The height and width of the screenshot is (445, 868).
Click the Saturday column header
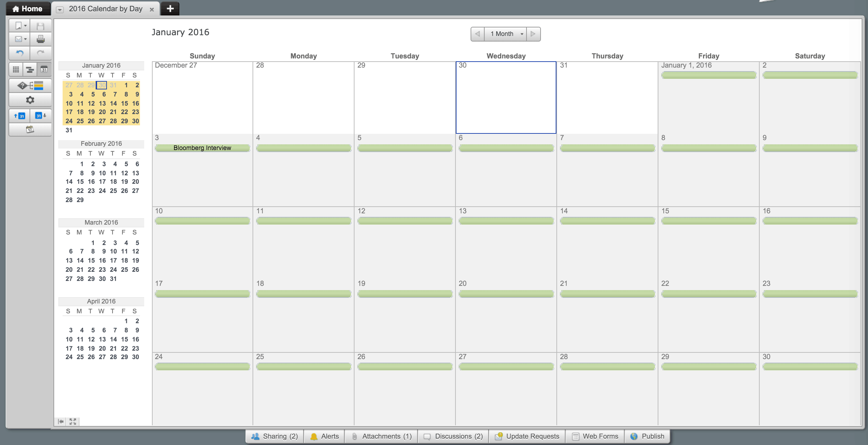click(x=810, y=56)
